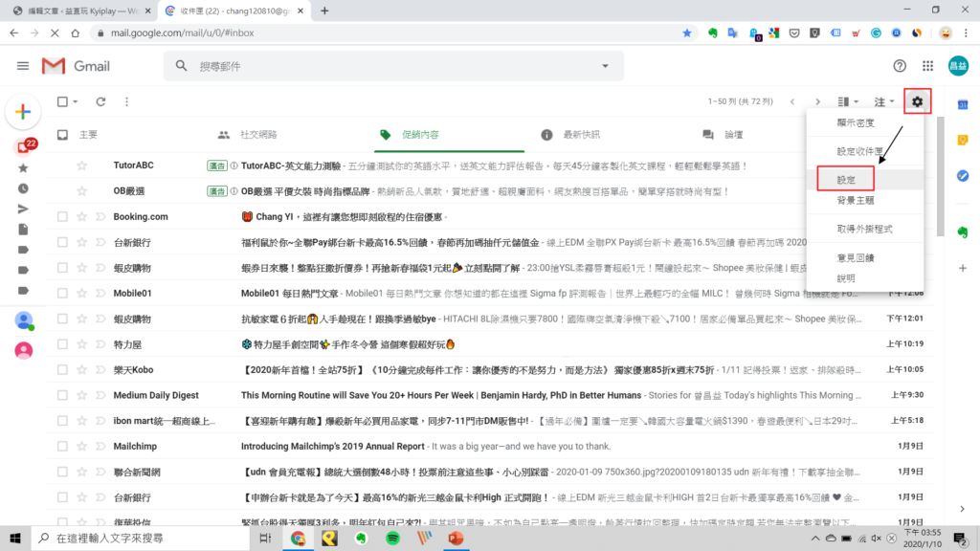
Task: Expand the search options dropdown arrow
Action: (605, 66)
